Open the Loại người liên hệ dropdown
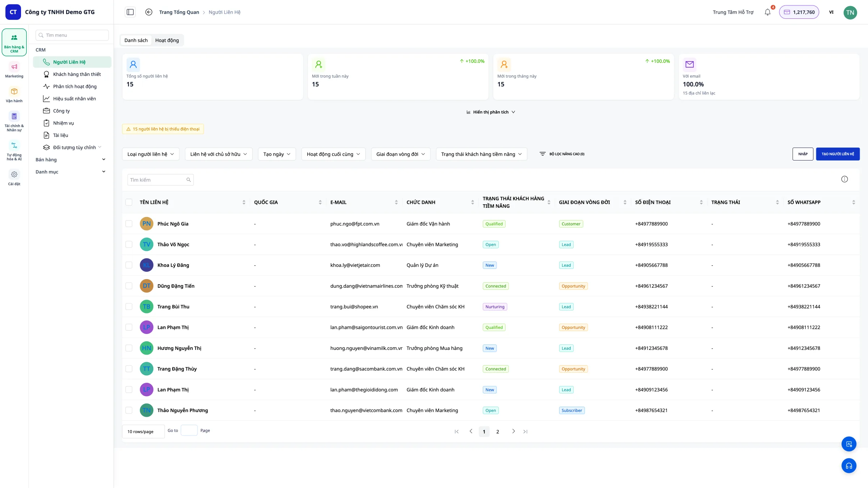 pos(151,154)
